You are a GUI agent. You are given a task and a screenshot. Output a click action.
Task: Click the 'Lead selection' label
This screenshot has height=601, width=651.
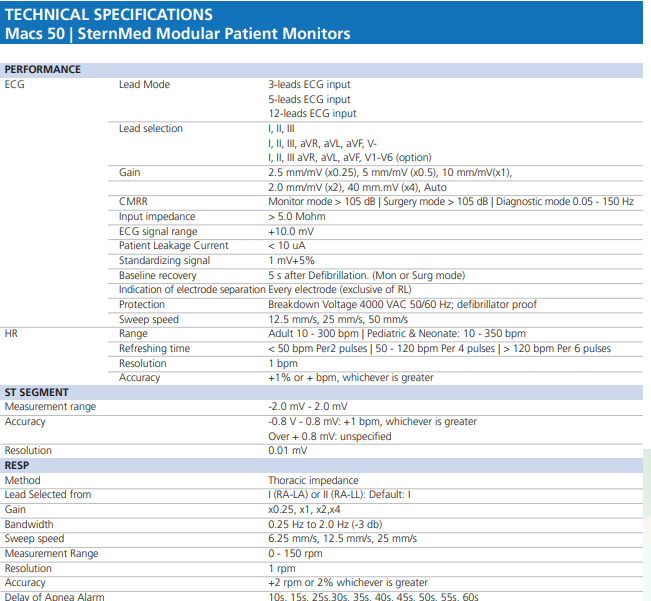(x=151, y=129)
